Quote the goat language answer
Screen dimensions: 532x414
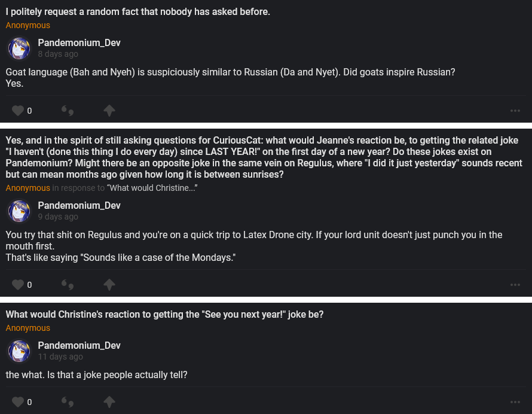pyautogui.click(x=68, y=111)
